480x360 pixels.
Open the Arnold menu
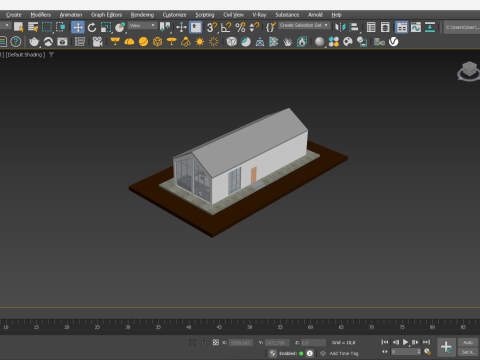(315, 15)
